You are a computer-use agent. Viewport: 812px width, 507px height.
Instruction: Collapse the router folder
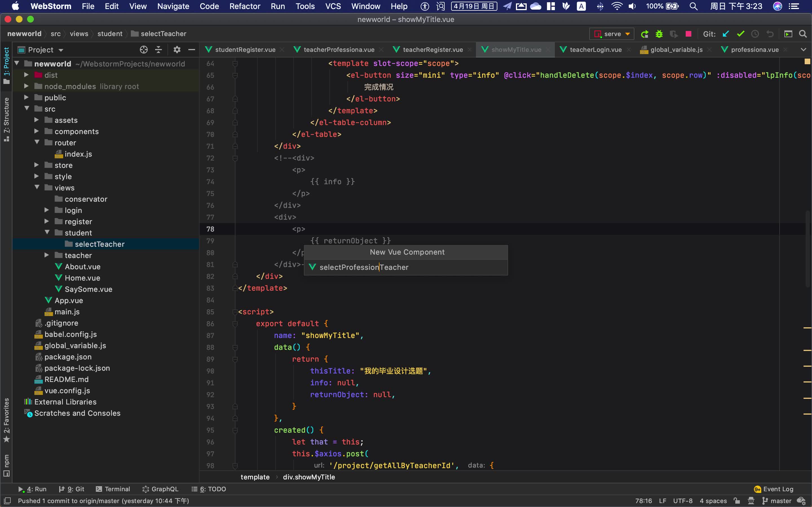point(37,143)
